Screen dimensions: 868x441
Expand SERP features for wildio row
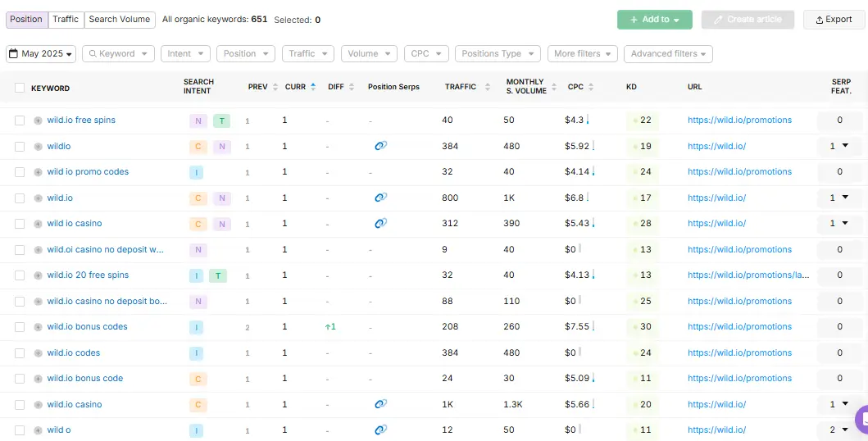click(x=845, y=146)
